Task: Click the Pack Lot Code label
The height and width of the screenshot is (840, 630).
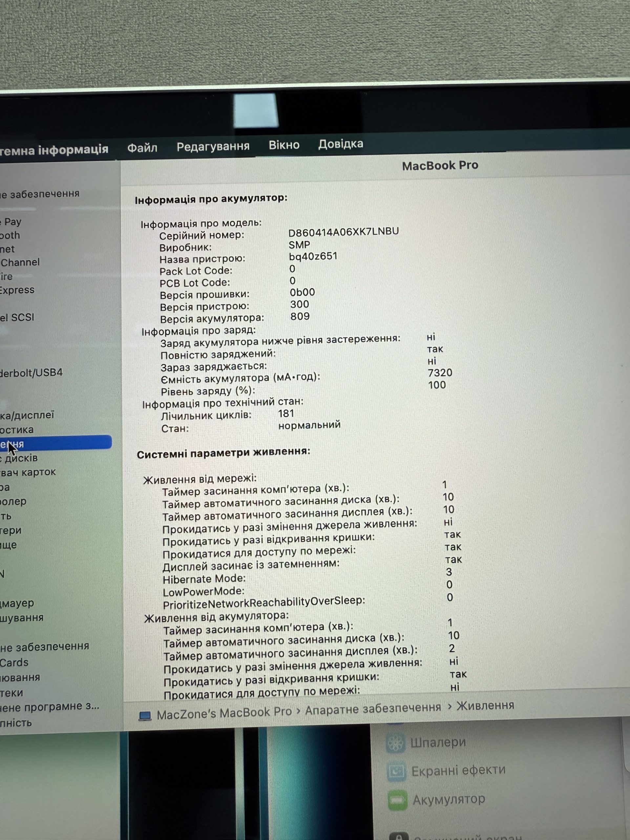Action: click(196, 271)
